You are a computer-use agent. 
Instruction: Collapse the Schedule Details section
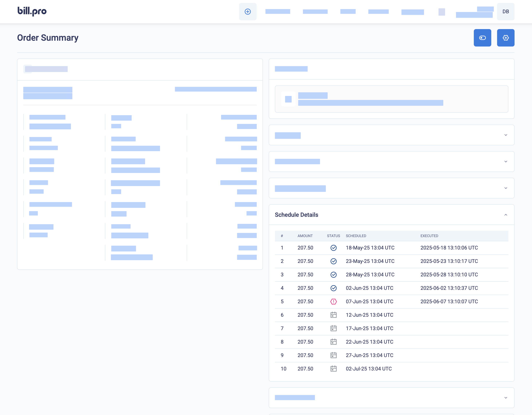click(x=505, y=215)
